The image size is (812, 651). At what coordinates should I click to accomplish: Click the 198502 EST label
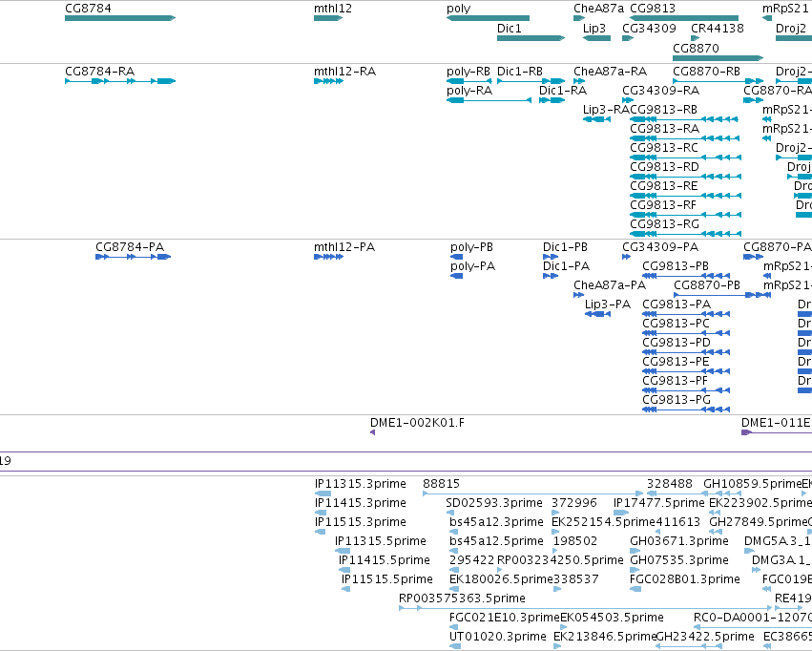(575, 541)
